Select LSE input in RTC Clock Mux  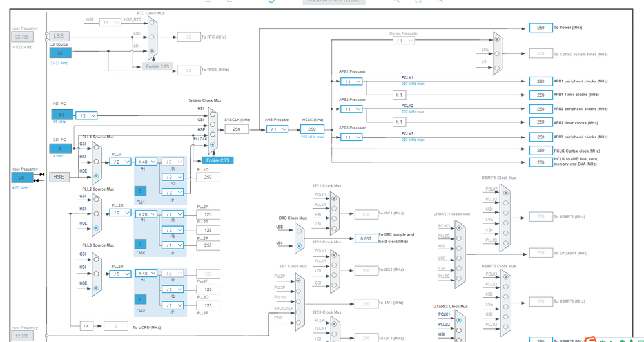[x=151, y=37]
